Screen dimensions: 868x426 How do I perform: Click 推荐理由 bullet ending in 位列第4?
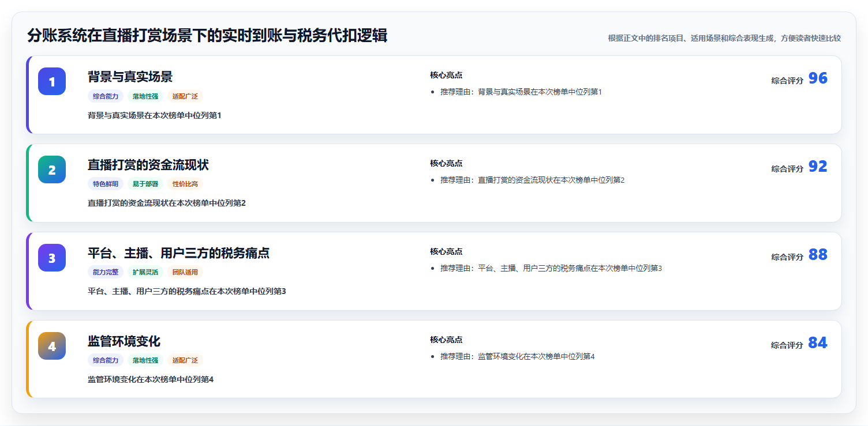(518, 357)
